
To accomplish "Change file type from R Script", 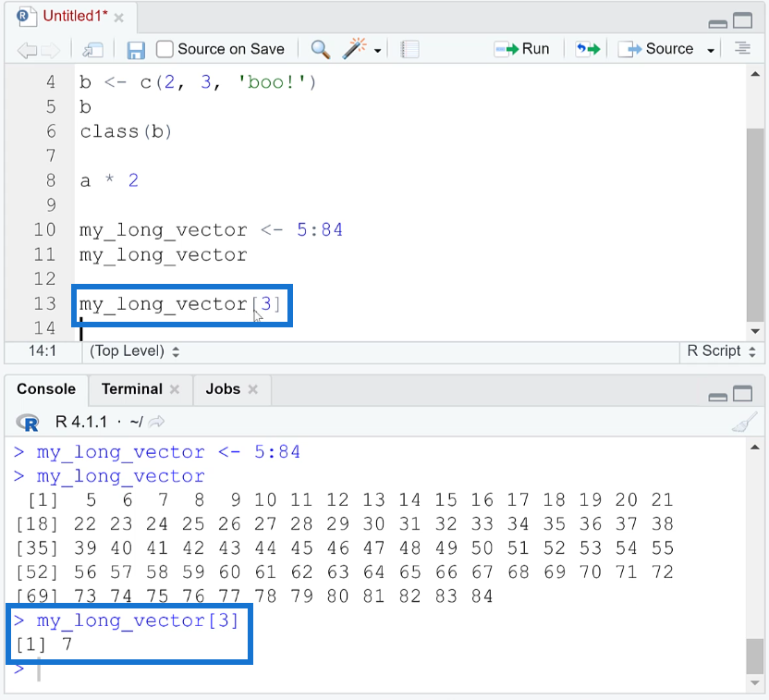I will 721,351.
